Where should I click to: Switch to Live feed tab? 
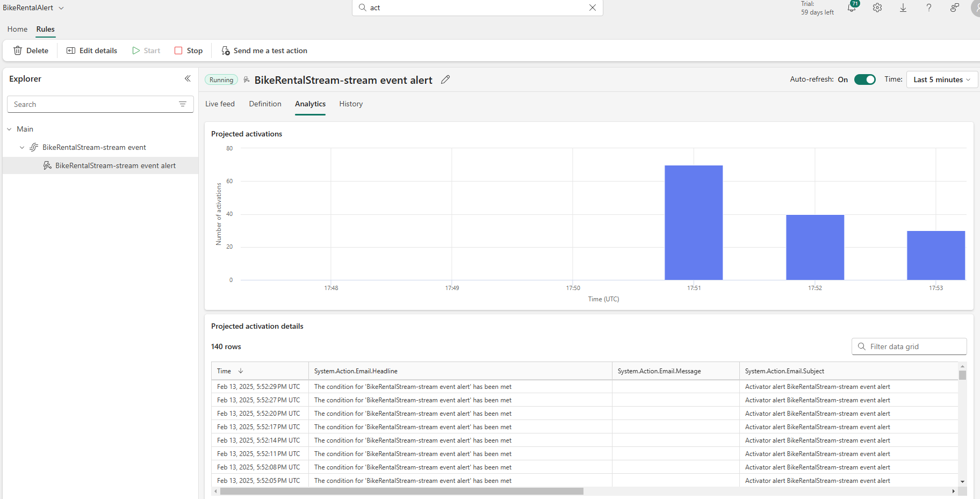[220, 104]
